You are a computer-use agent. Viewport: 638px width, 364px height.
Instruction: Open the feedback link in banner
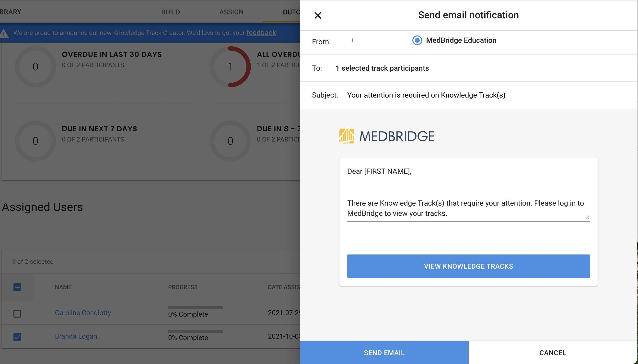click(261, 33)
